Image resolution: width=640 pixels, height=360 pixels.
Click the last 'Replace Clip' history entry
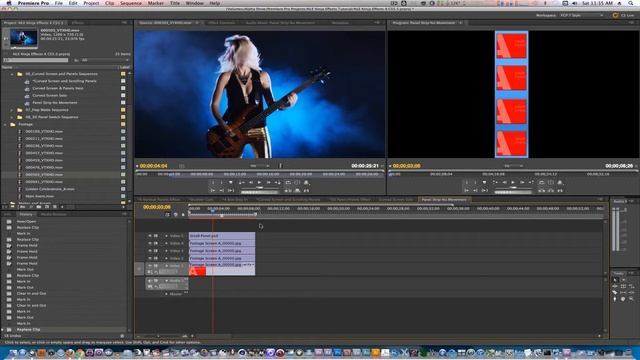[28, 329]
